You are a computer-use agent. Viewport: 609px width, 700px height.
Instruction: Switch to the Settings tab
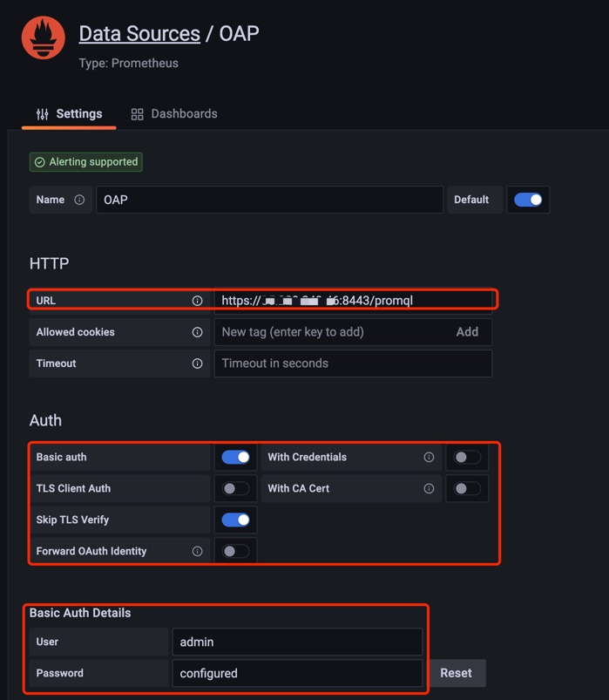click(x=69, y=114)
